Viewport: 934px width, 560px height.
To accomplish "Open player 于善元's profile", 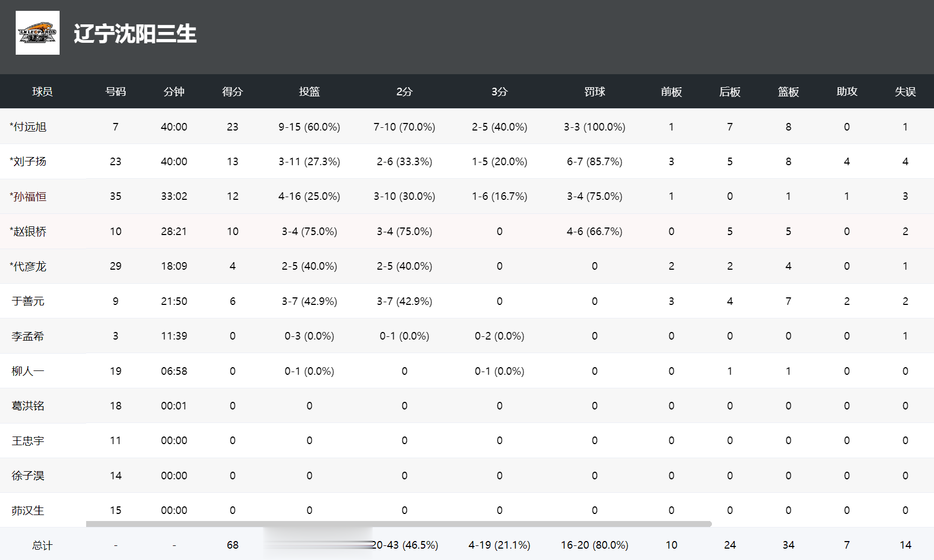I will [28, 301].
